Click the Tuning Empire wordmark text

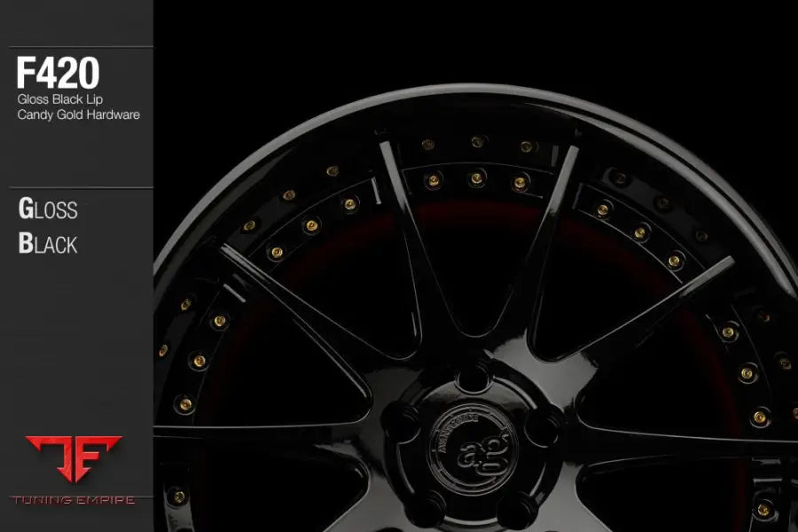point(73,500)
